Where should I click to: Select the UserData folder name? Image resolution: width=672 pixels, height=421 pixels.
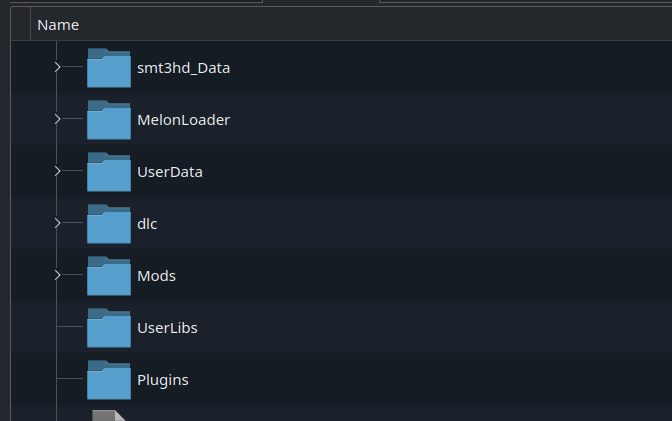coord(170,172)
